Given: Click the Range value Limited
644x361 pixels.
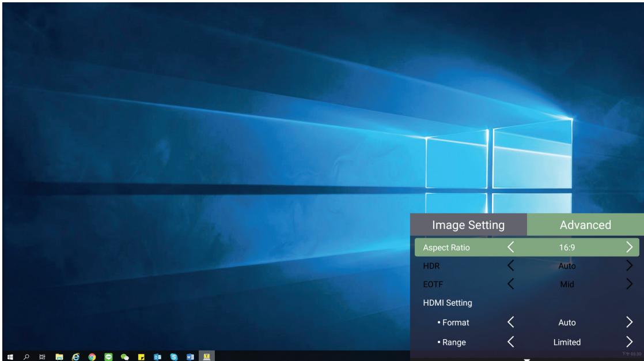Looking at the screenshot, I should pyautogui.click(x=567, y=342).
